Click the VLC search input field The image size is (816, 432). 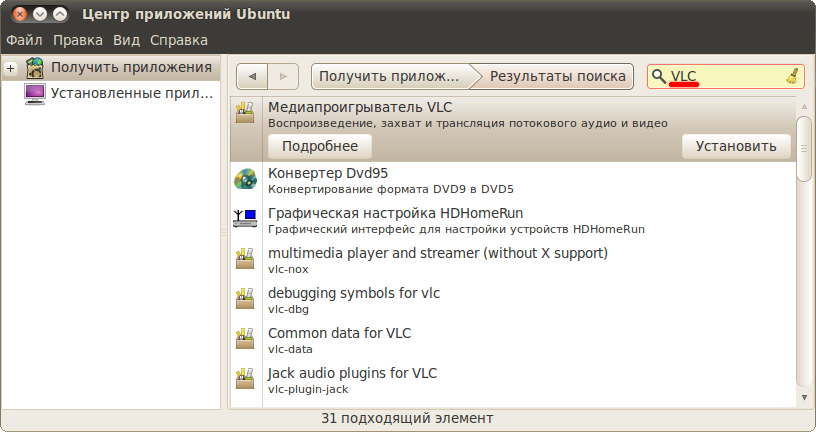click(725, 77)
